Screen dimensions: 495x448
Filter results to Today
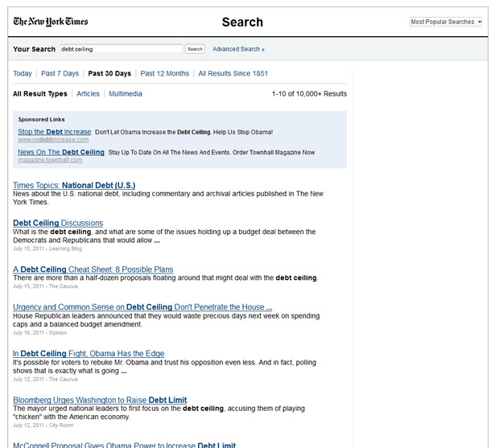23,73
